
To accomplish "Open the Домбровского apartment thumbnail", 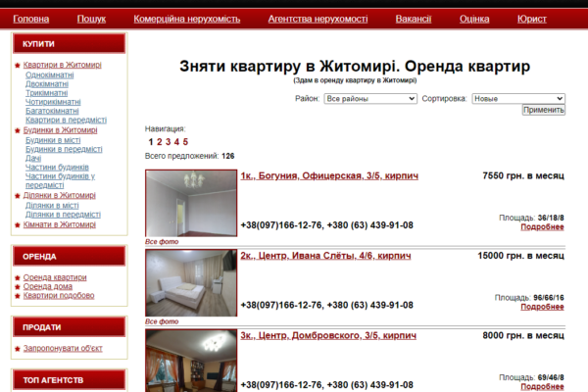I will [x=190, y=360].
